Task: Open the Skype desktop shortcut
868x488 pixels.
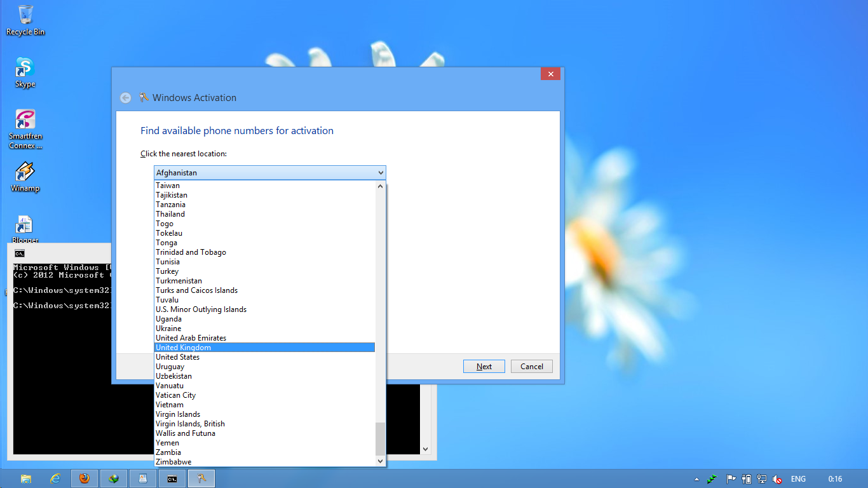Action: point(25,72)
